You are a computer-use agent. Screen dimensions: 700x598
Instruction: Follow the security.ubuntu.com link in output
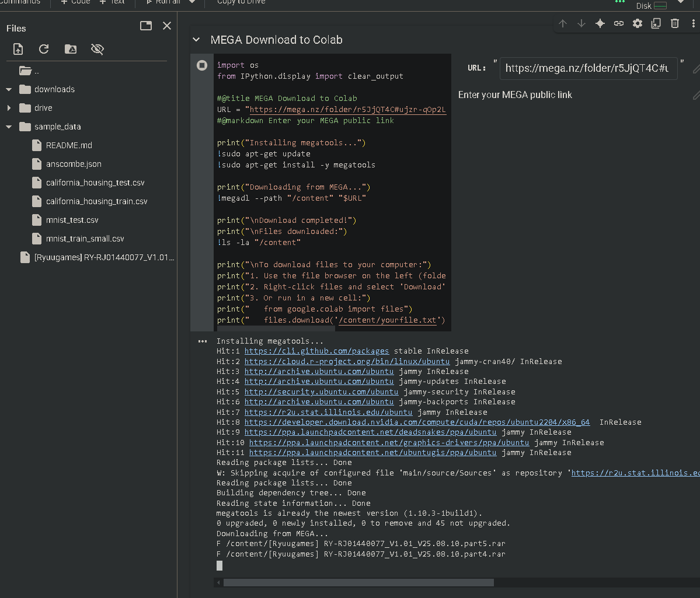[x=321, y=391]
